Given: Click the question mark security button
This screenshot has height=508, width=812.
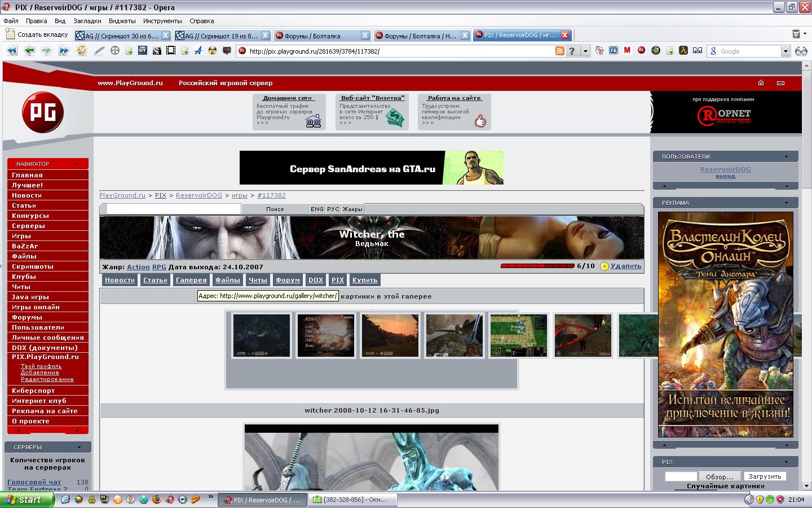Looking at the screenshot, I should (x=572, y=51).
